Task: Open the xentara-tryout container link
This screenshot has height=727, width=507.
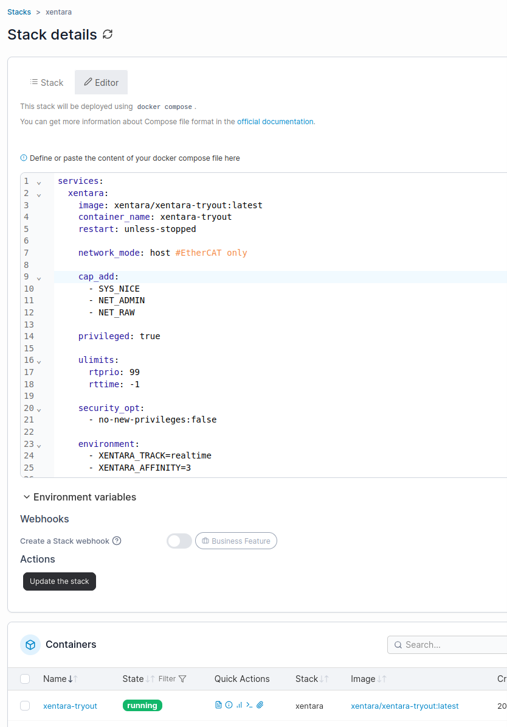Action: tap(70, 706)
